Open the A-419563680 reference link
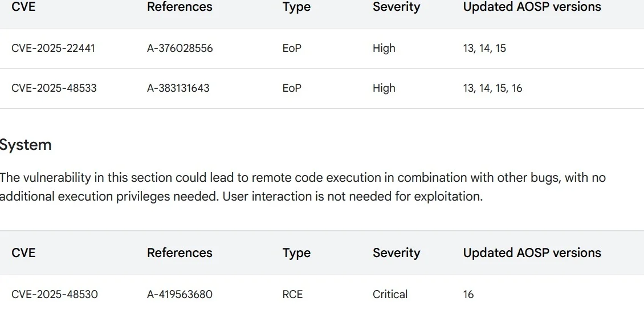 coord(180,295)
